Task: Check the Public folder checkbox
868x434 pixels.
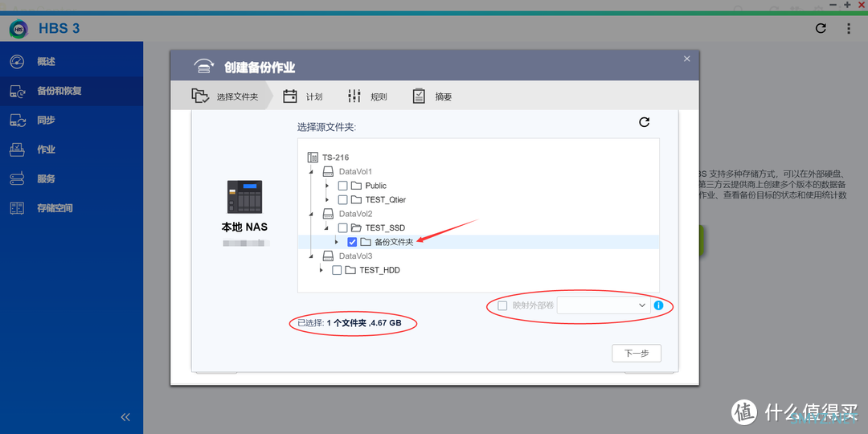Action: 342,186
